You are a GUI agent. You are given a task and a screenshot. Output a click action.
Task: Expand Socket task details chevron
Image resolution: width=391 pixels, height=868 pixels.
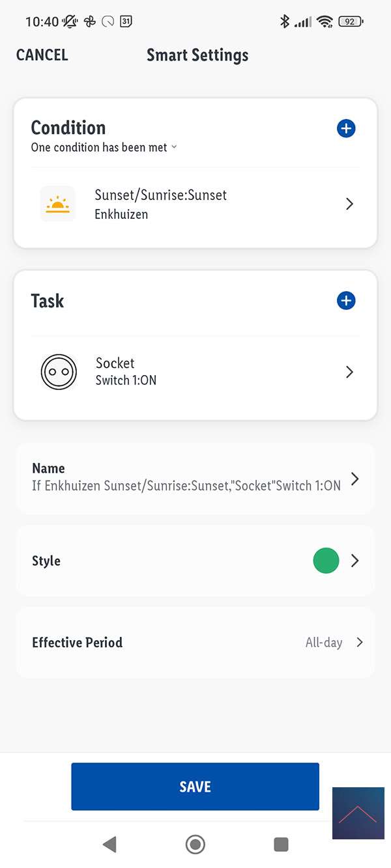point(350,372)
